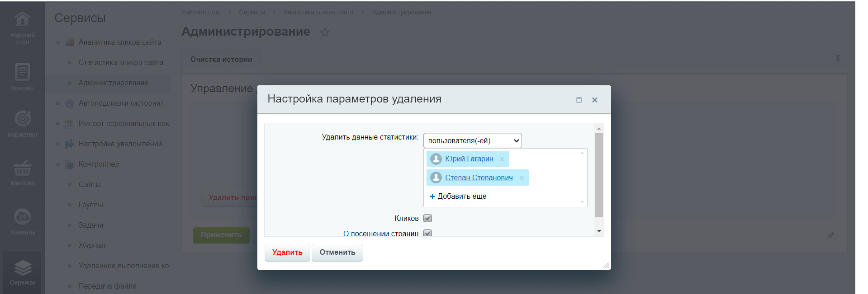Select Статистика кликов сайта menu item
This screenshot has height=294, width=868.
(121, 63)
